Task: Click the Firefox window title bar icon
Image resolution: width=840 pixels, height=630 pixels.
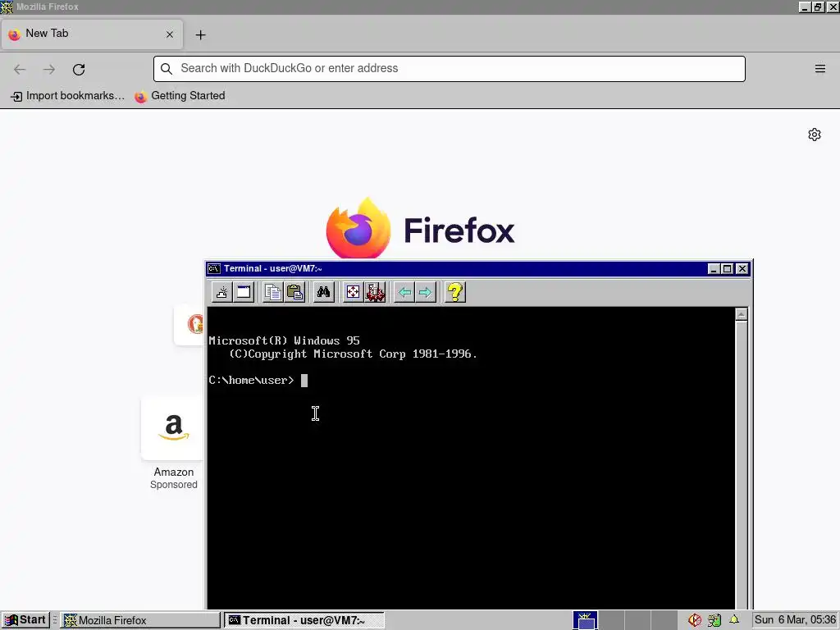Action: pos(7,7)
